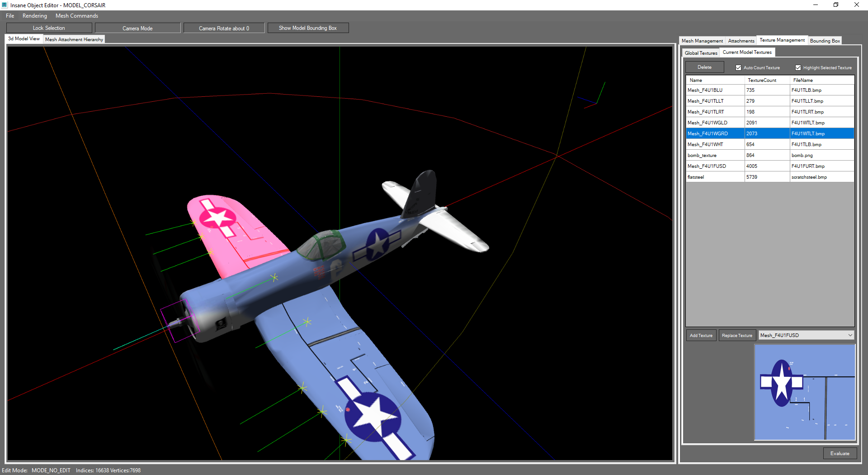Click the Edit Mode status text
Image resolution: width=868 pixels, height=475 pixels.
point(36,470)
